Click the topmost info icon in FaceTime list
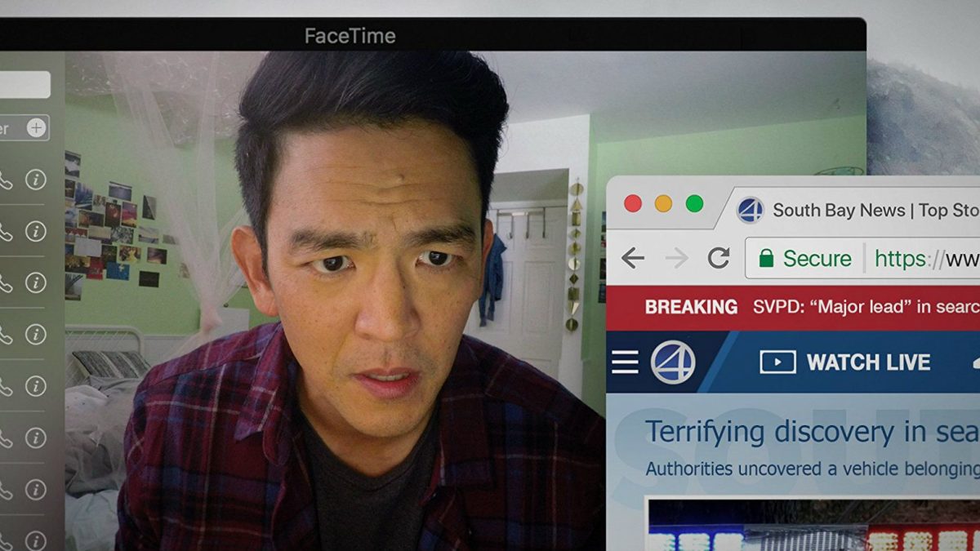 tap(36, 180)
